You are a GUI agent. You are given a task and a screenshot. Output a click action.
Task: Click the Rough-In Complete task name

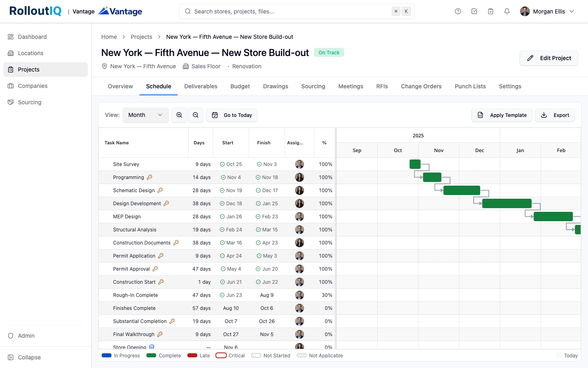136,295
